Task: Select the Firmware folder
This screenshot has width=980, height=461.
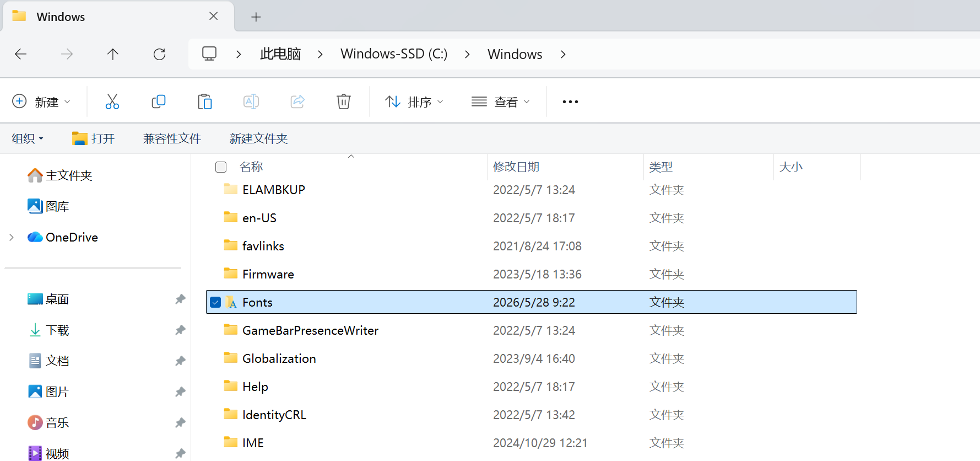Action: click(532, 274)
